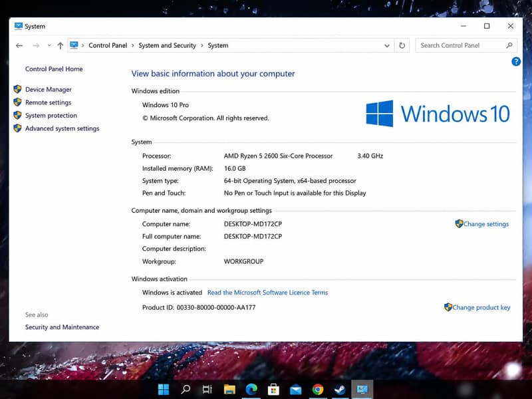Screen dimensions: 532x399
Task: Go back with the left arrow
Action: (19, 45)
